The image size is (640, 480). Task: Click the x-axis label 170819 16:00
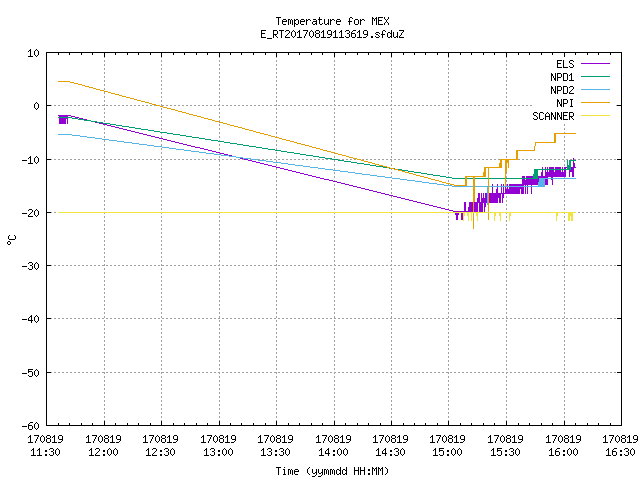(564, 446)
